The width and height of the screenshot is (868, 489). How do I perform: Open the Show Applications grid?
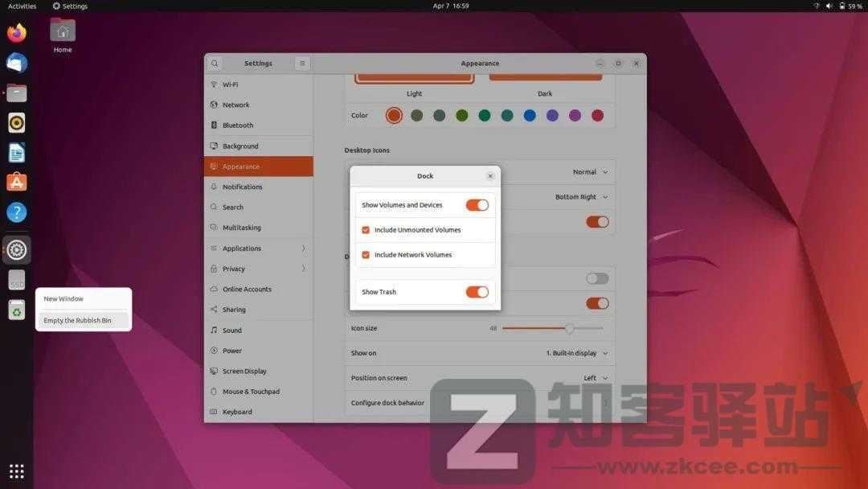(x=16, y=471)
